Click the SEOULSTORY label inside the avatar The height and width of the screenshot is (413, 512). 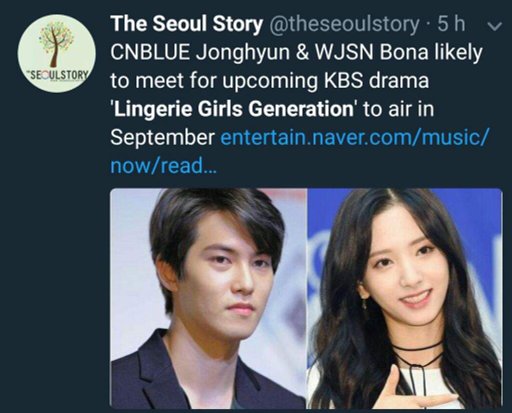[x=59, y=75]
